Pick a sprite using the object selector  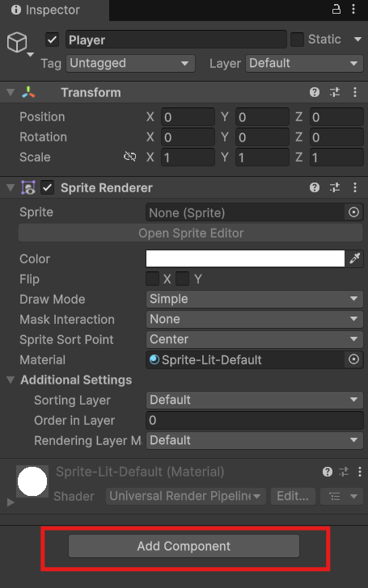pos(353,212)
